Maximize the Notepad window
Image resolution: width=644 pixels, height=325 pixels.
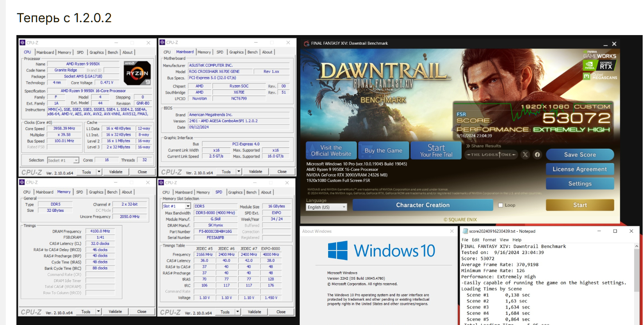[x=615, y=231]
